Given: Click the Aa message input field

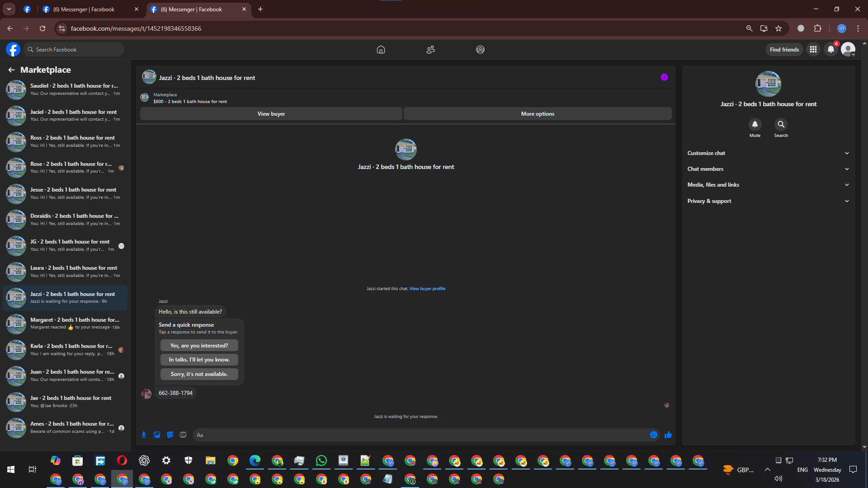Looking at the screenshot, I should [x=420, y=435].
